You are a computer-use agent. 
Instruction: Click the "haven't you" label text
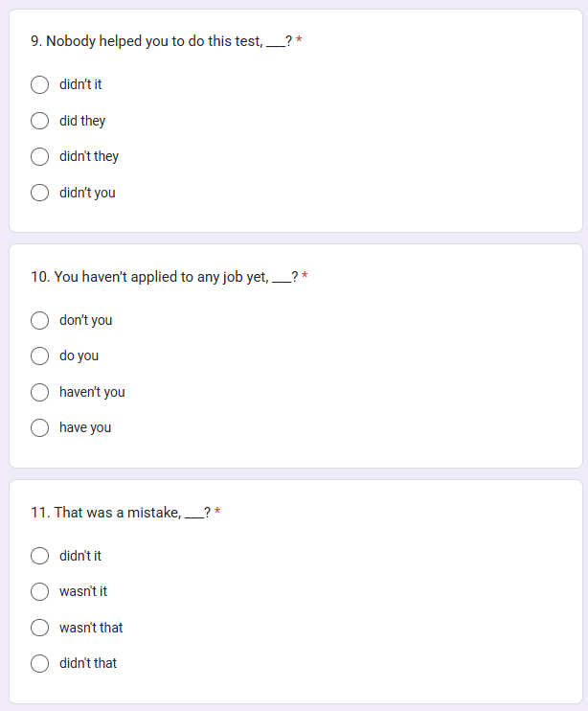(92, 392)
